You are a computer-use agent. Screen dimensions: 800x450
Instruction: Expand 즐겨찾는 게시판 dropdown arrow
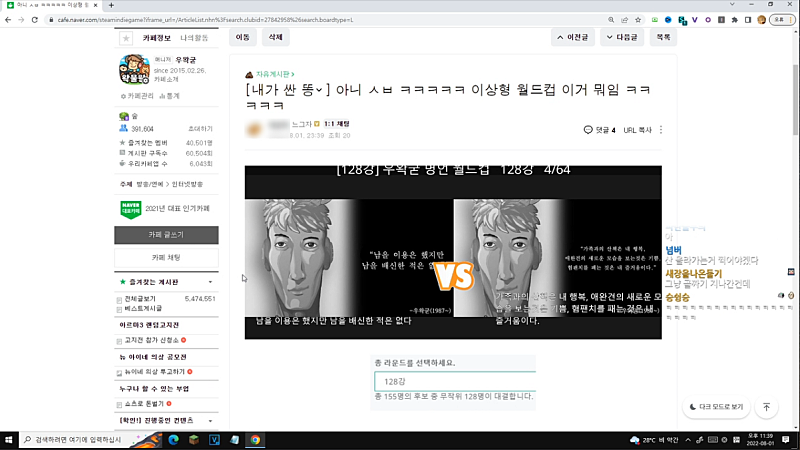210,282
